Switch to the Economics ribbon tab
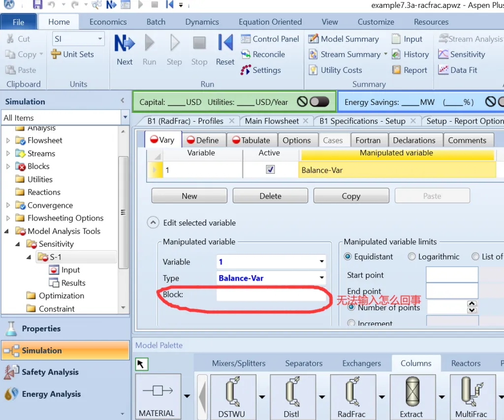Image resolution: width=504 pixels, height=420 pixels. click(x=108, y=22)
